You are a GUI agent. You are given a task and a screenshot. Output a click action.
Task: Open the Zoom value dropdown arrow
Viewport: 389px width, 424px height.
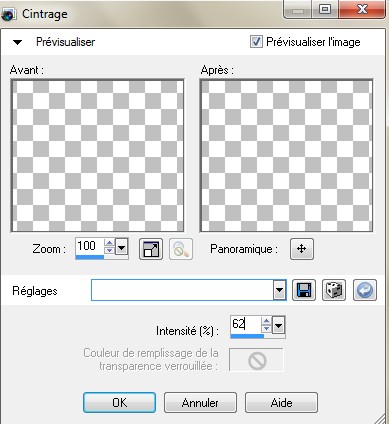coord(121,247)
